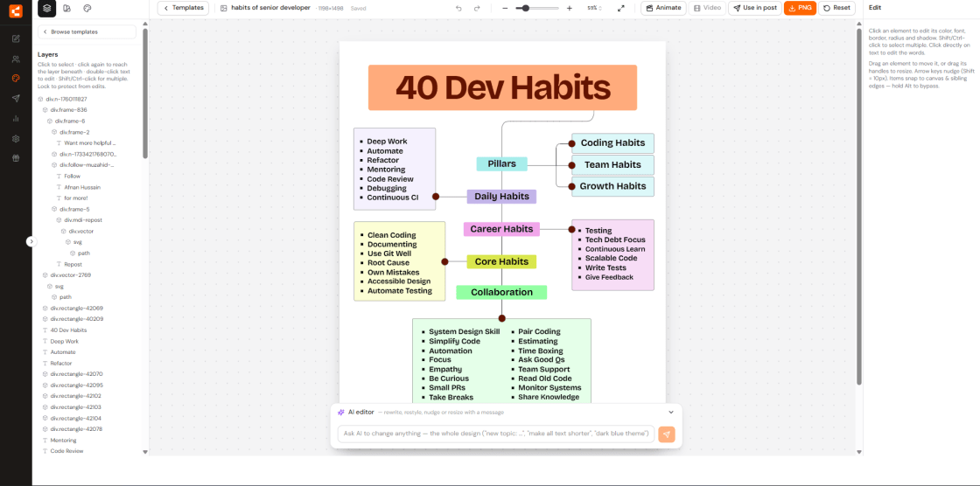Click the send arrow button in AI editor
This screenshot has width=980, height=486.
pos(666,434)
